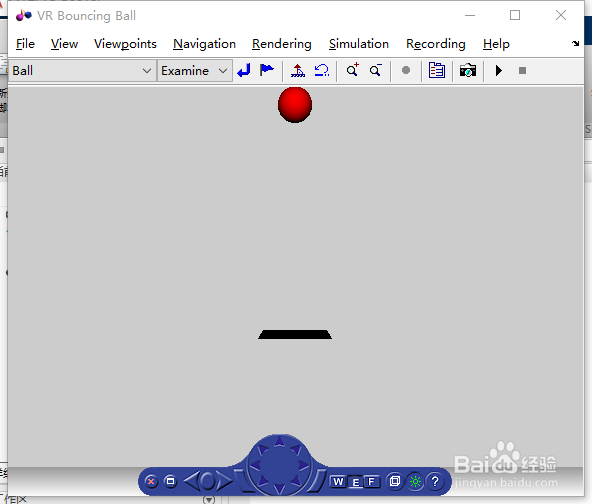Click the left arrow on navigation wheel
This screenshot has height=504, width=592.
pyautogui.click(x=256, y=465)
